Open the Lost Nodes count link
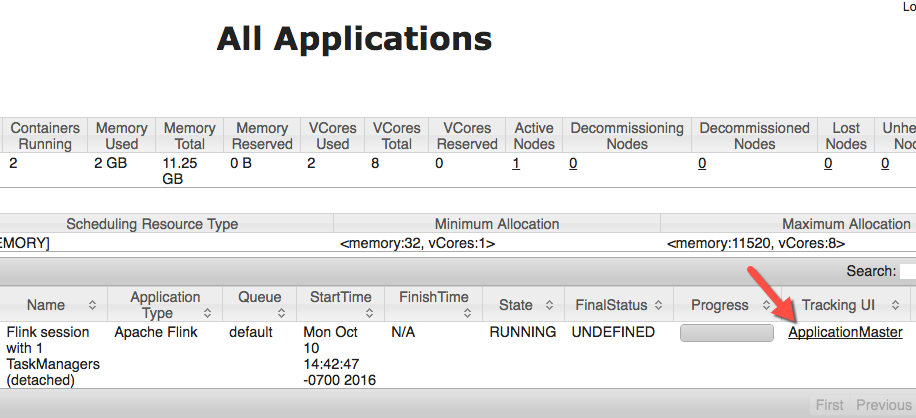916x418 pixels. tap(828, 163)
